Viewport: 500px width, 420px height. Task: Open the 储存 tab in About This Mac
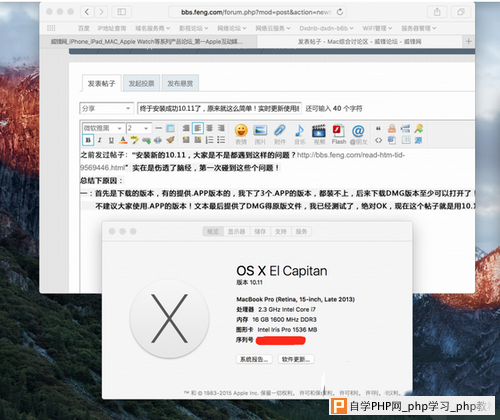(x=260, y=231)
